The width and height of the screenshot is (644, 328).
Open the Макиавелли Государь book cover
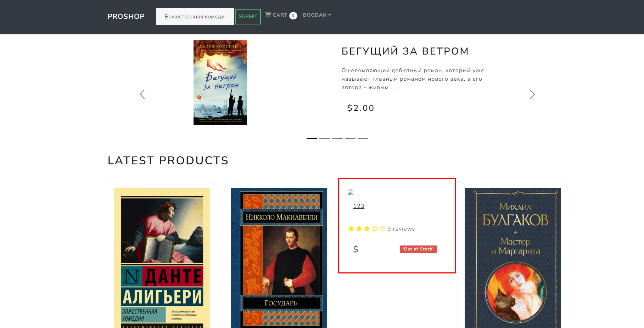click(x=279, y=258)
